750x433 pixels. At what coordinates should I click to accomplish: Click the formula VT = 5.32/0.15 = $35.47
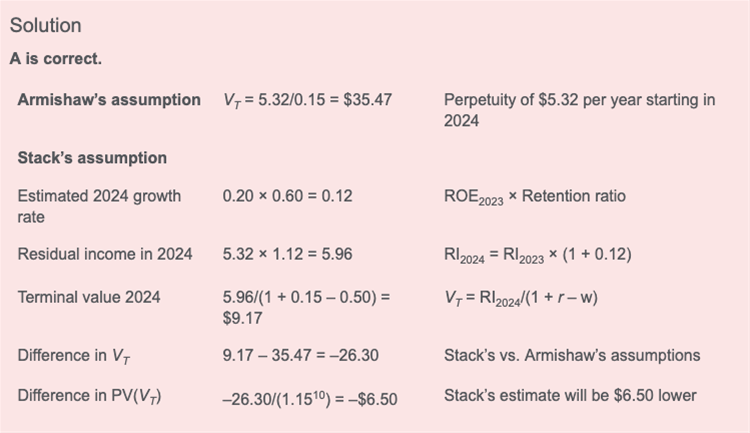307,100
